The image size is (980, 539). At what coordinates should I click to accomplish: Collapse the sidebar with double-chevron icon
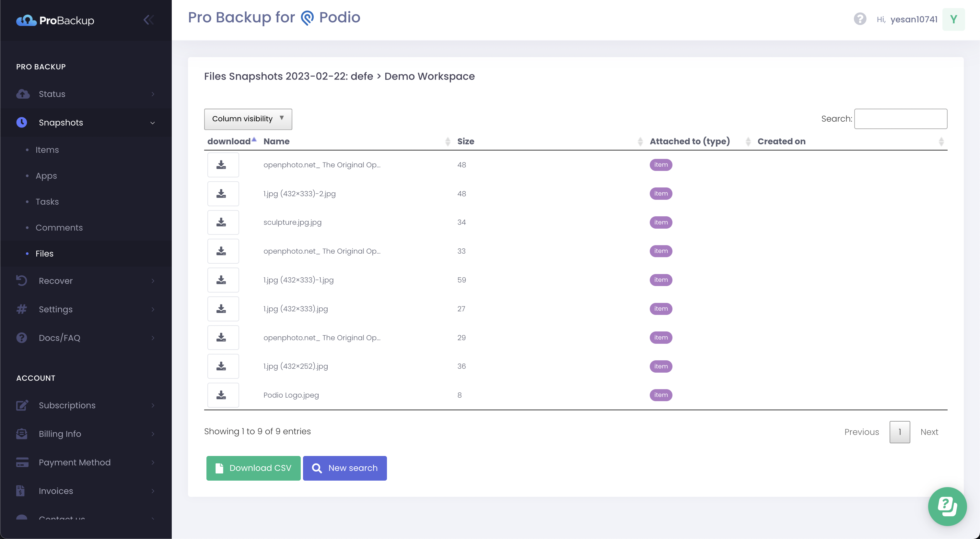(148, 20)
